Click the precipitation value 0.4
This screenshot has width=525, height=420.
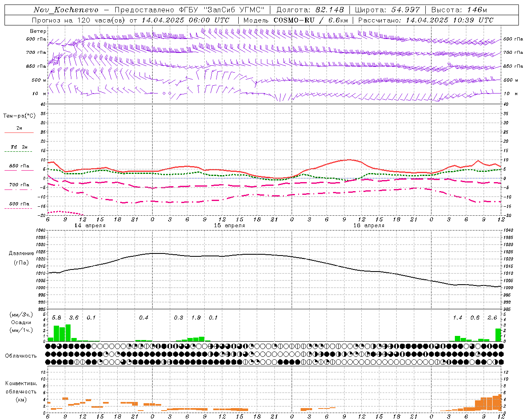(x=144, y=318)
